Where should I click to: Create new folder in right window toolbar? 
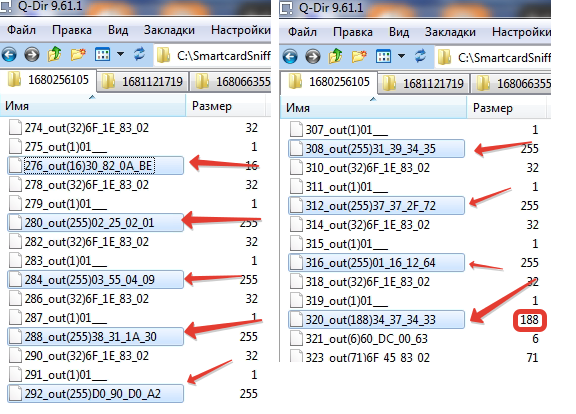pyautogui.click(x=359, y=57)
